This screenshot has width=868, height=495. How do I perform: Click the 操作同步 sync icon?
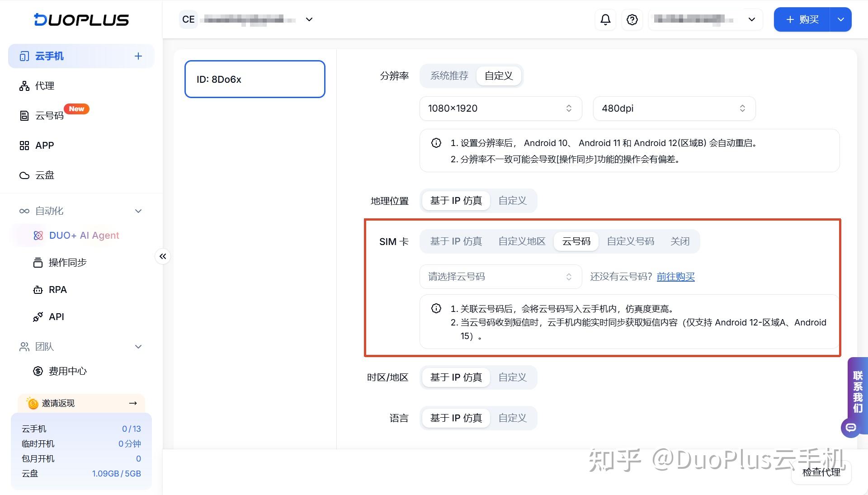[38, 263]
